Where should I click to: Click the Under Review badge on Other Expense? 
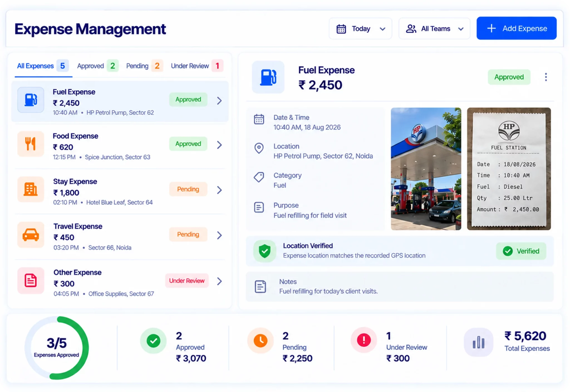click(187, 281)
